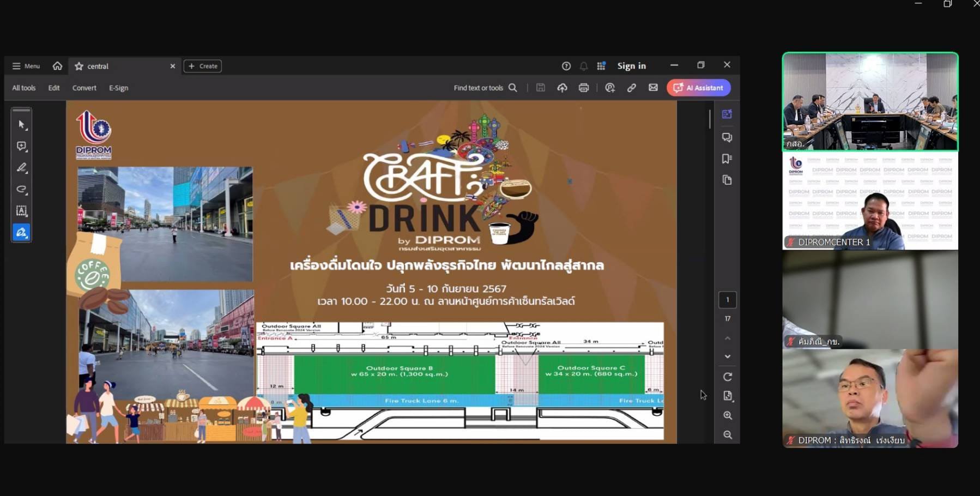Go to Acrobat Home icon
Image resolution: width=980 pixels, height=496 pixels.
pos(57,66)
